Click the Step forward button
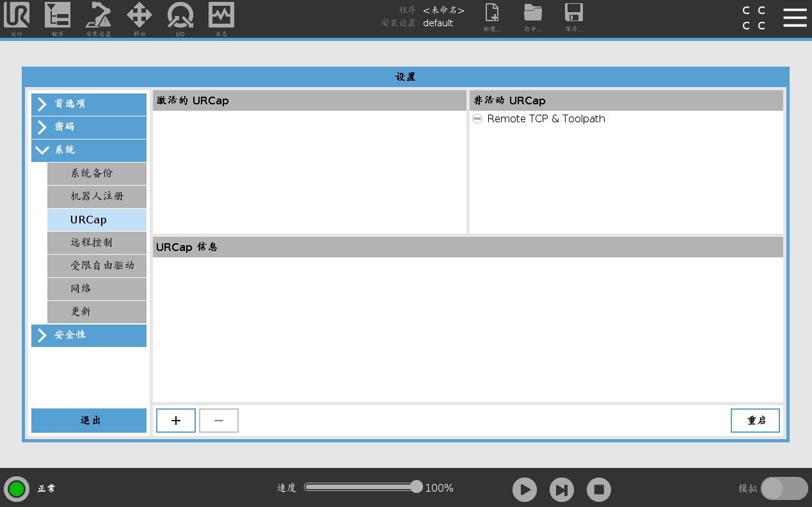 coord(562,490)
